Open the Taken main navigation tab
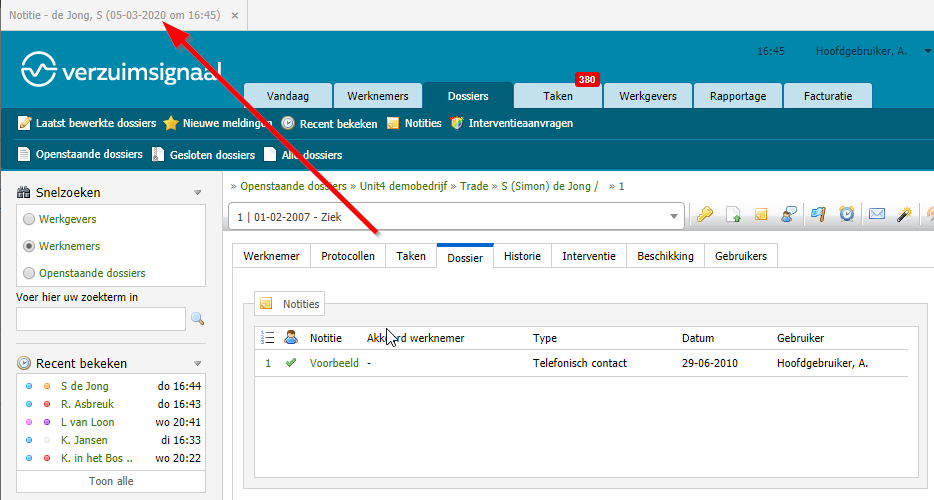Screen dimensions: 934x500 tap(558, 96)
